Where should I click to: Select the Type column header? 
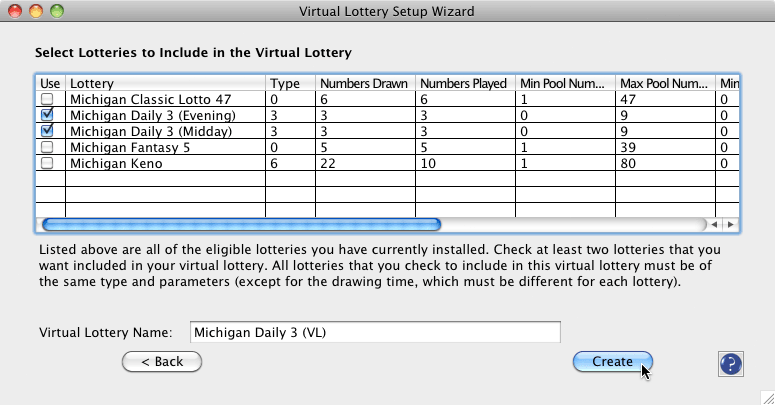290,83
